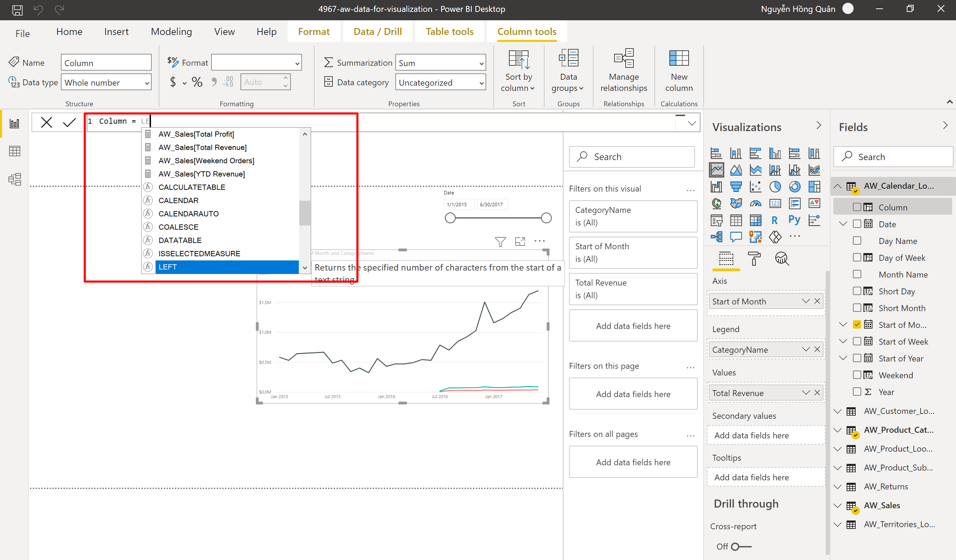The image size is (956, 560).
Task: Remove CategoryName from Legend
Action: click(817, 349)
